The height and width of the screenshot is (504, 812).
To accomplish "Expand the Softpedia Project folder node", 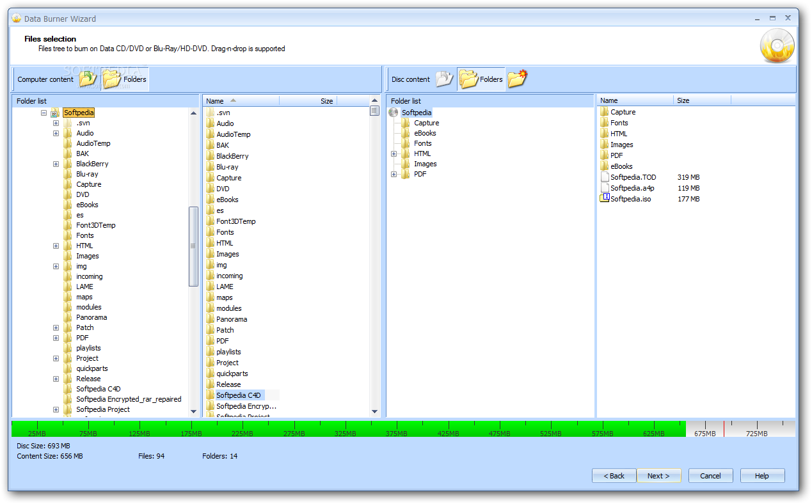I will tap(56, 409).
